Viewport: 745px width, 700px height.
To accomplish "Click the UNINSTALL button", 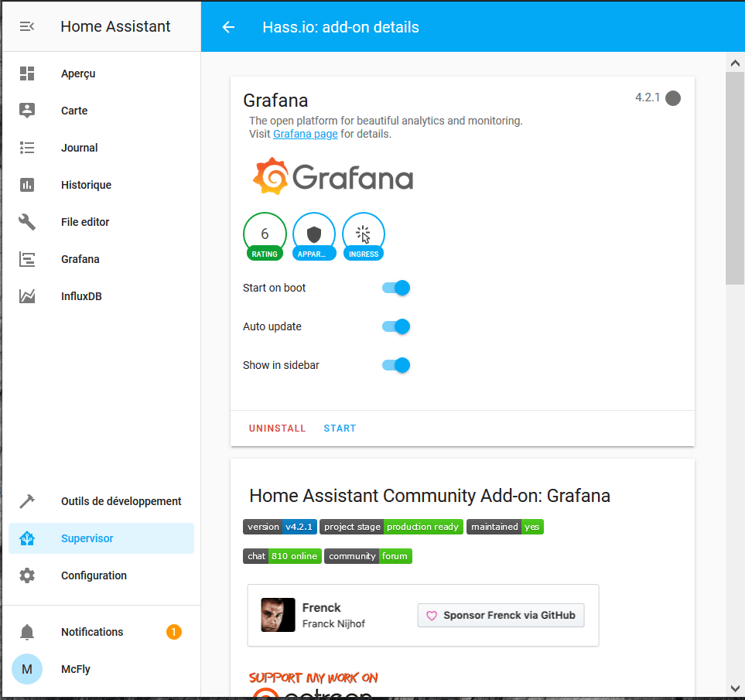I will 277,429.
